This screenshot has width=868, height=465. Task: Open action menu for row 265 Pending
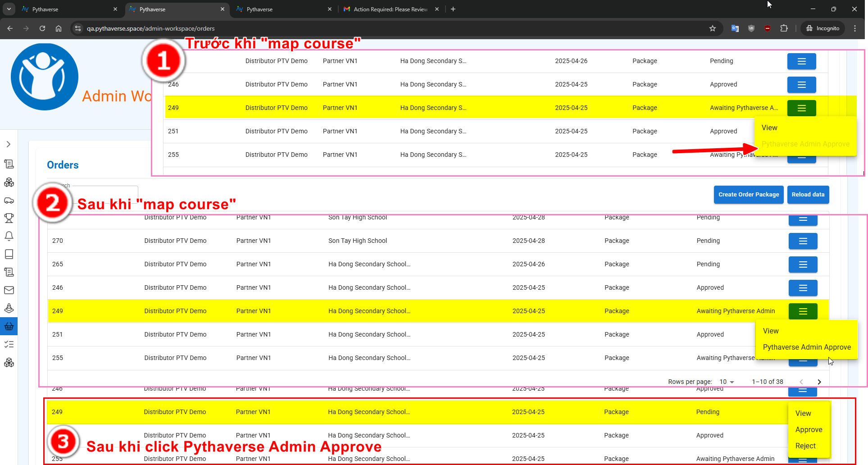tap(803, 264)
